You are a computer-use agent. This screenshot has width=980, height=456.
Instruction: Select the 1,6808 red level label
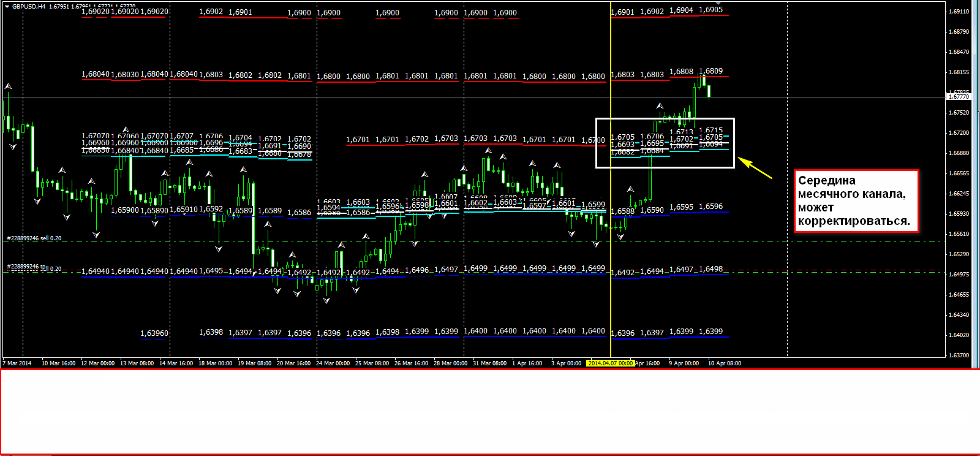point(681,72)
